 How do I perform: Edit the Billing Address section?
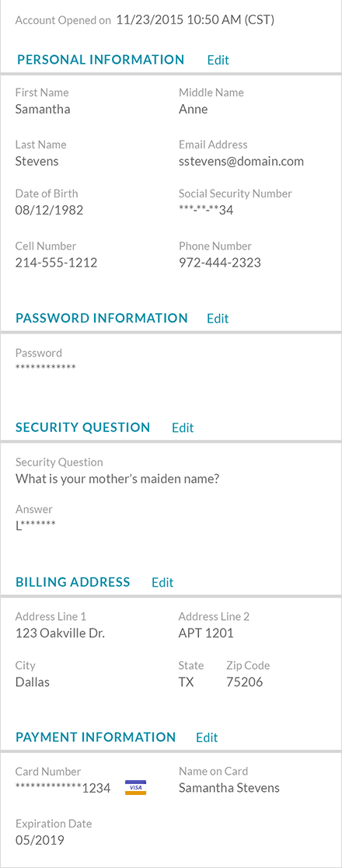[162, 582]
